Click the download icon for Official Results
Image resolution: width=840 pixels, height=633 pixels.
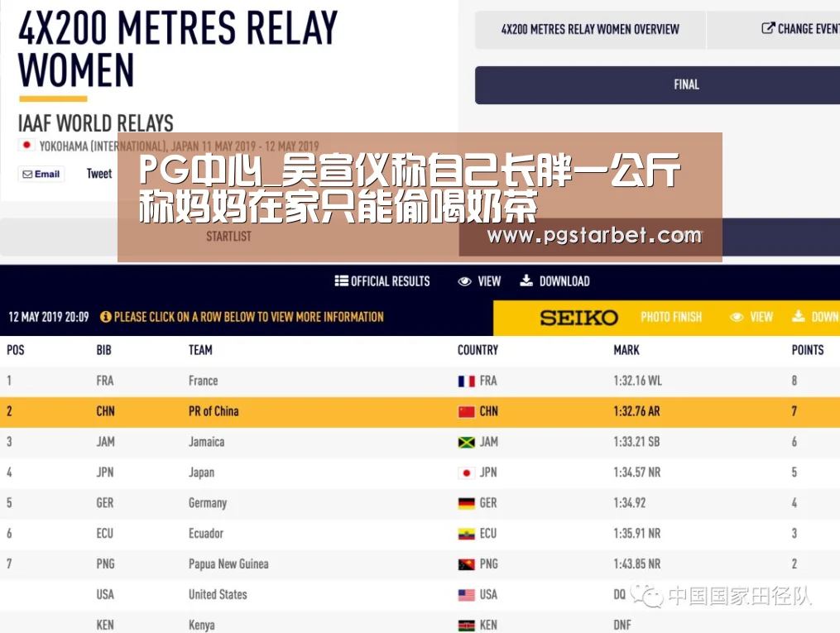(x=526, y=280)
